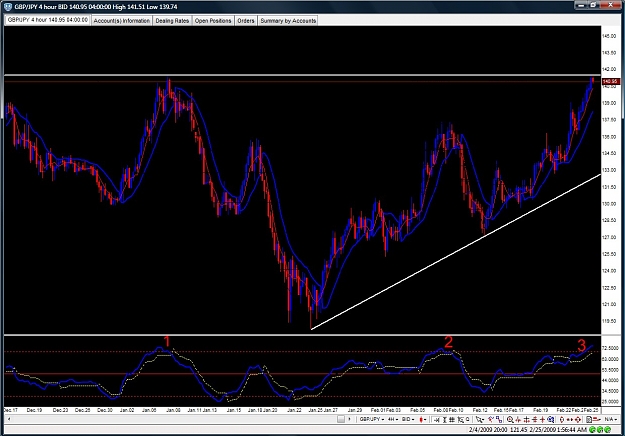Switch to the Open Positions tab
This screenshot has height=436, width=625.
tap(213, 21)
